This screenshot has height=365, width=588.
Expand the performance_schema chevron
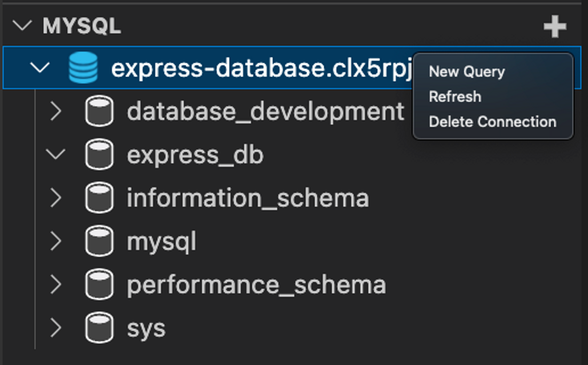coord(55,284)
